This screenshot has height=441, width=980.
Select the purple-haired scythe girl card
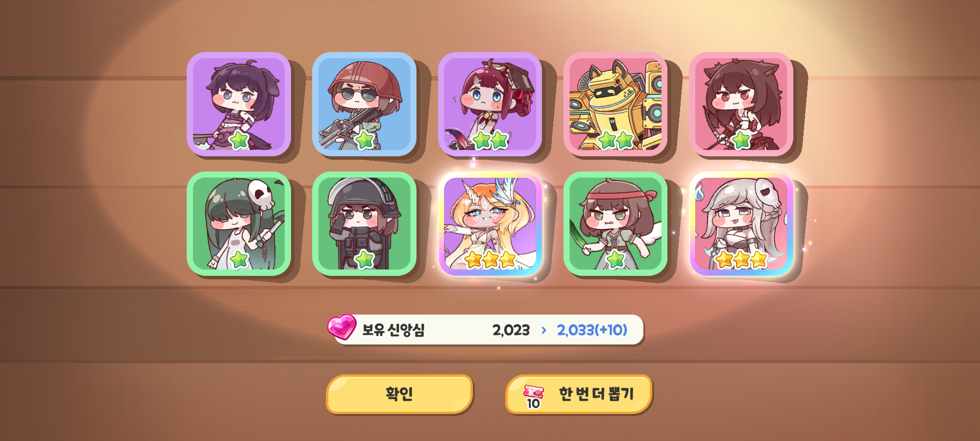[239, 104]
